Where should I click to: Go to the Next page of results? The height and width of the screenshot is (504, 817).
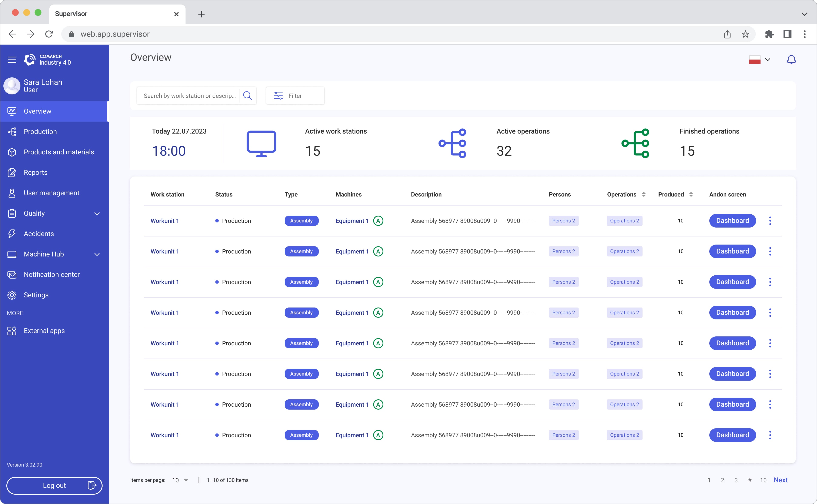[x=781, y=480]
